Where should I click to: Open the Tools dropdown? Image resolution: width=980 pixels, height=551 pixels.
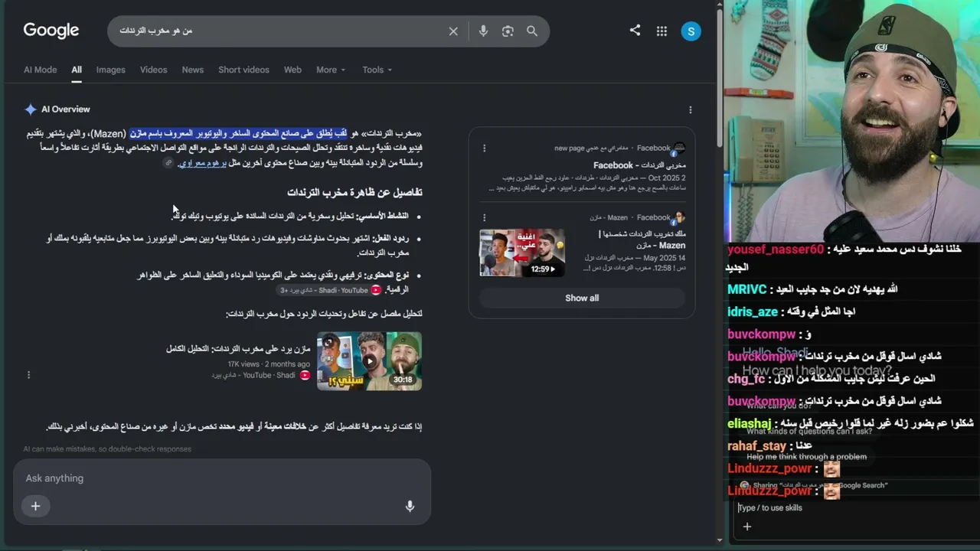[377, 70]
